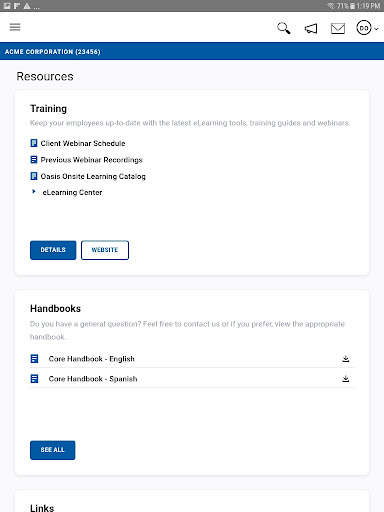
Task: Download Core Handbook English file
Action: [346, 359]
